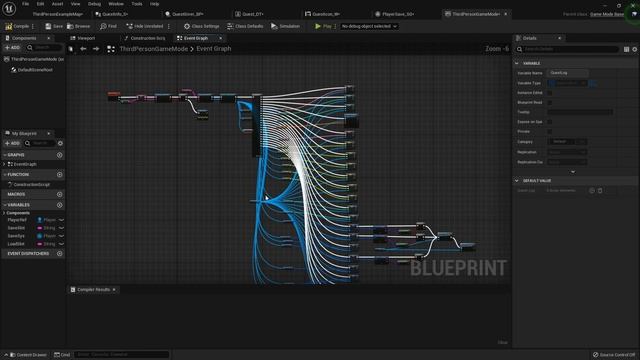Click Unreal Engine logo icon
This screenshot has width=640, height=360.
click(x=9, y=8)
